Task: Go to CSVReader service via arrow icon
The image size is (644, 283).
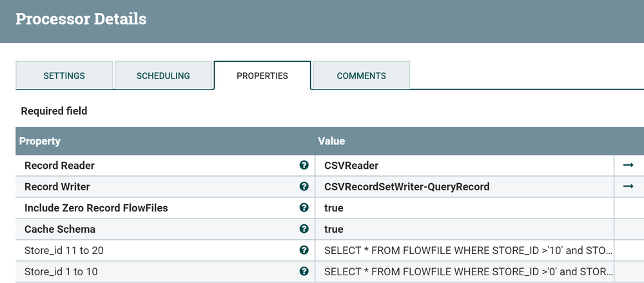Action: [628, 166]
